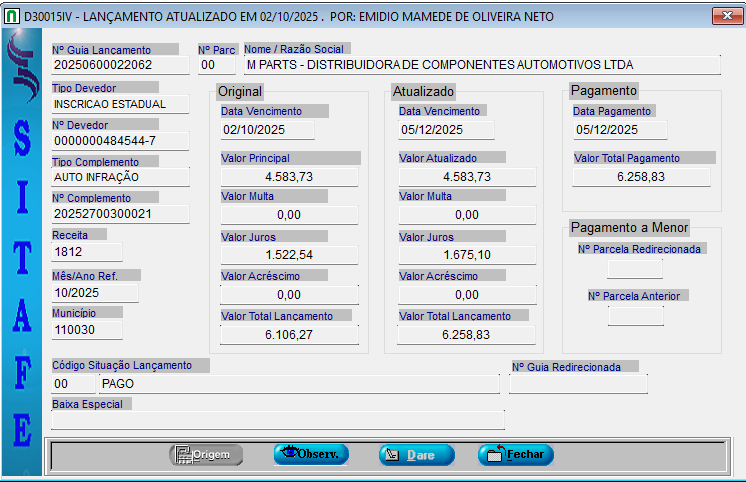
Task: Close the window with the red X
Action: (x=725, y=16)
